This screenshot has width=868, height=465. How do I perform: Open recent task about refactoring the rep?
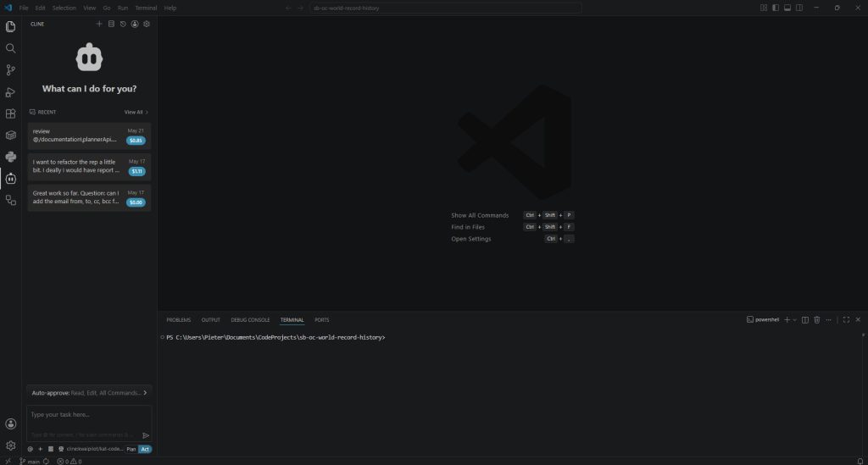[89, 166]
